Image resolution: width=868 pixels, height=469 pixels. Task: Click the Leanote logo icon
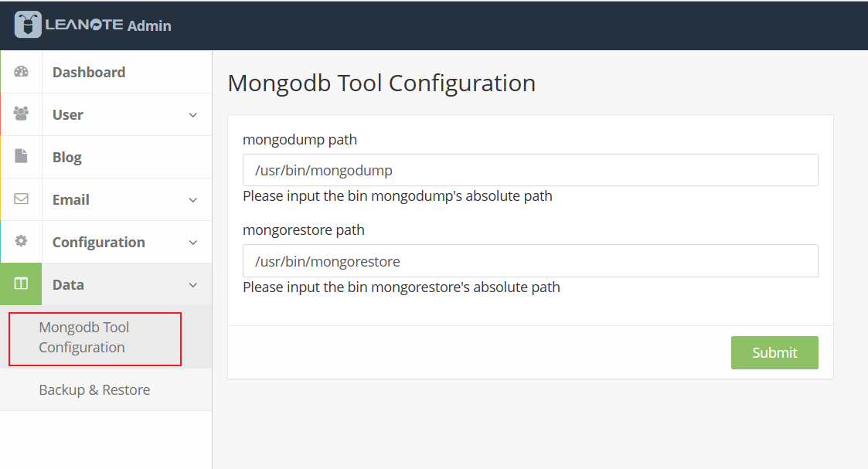[28, 25]
